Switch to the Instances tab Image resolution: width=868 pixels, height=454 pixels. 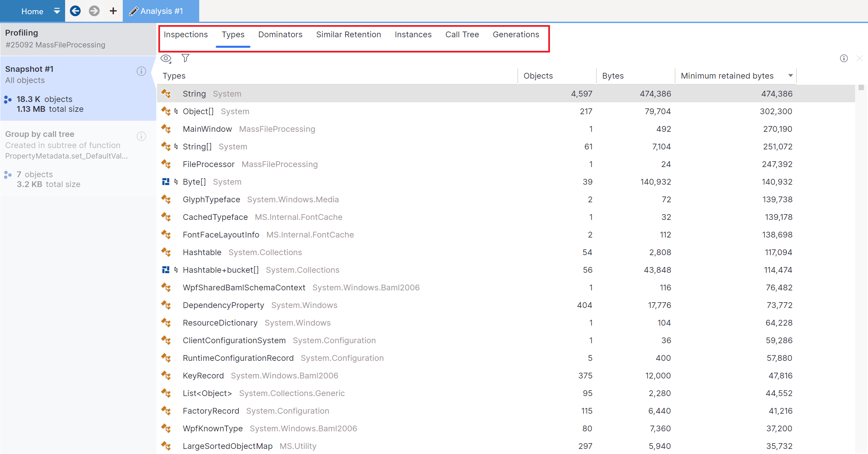pos(413,34)
